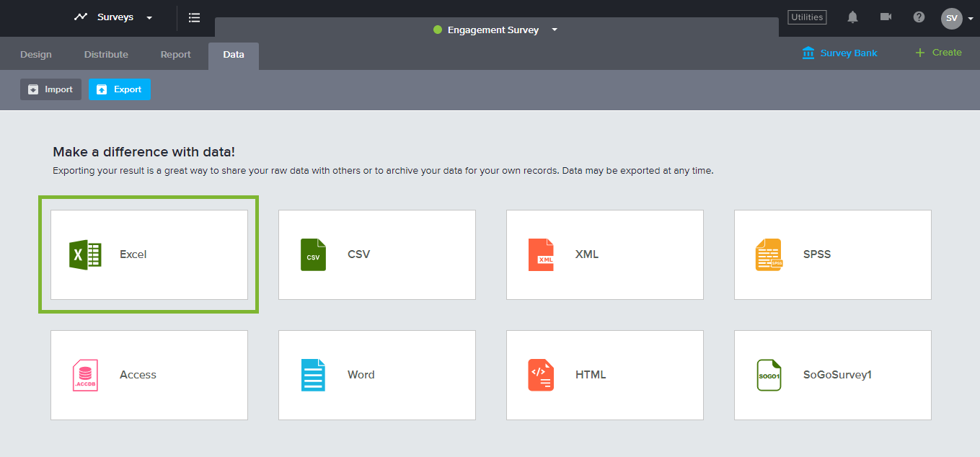Choose the XML export icon
The height and width of the screenshot is (457, 980).
coord(541,254)
